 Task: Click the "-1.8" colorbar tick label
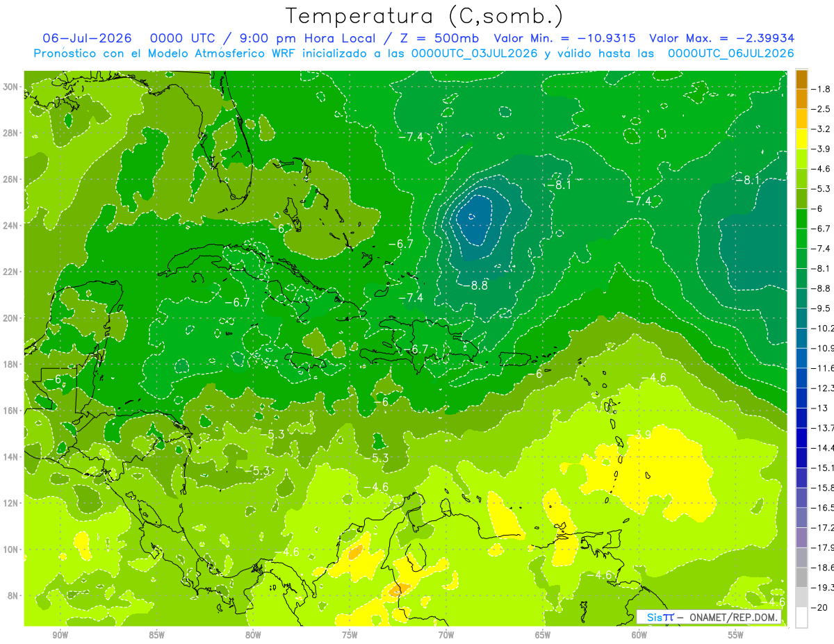point(821,89)
